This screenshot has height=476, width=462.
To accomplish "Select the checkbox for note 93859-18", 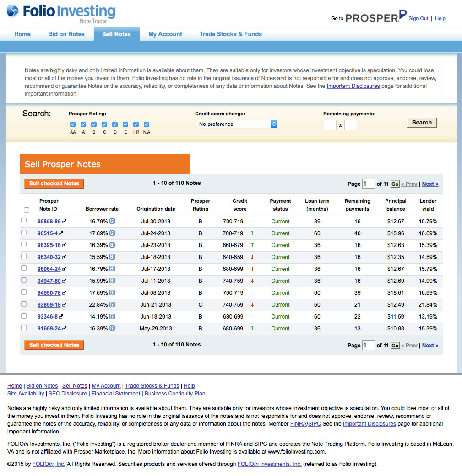I will click(x=24, y=304).
